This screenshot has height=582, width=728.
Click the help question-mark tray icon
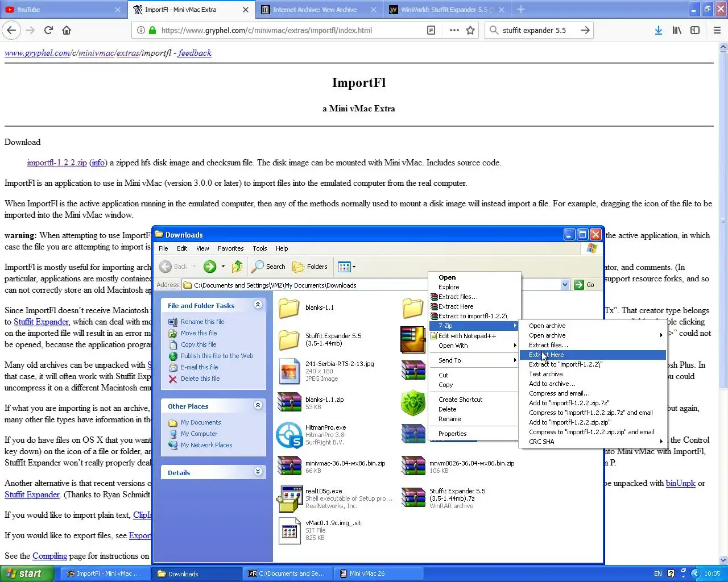[671, 573]
